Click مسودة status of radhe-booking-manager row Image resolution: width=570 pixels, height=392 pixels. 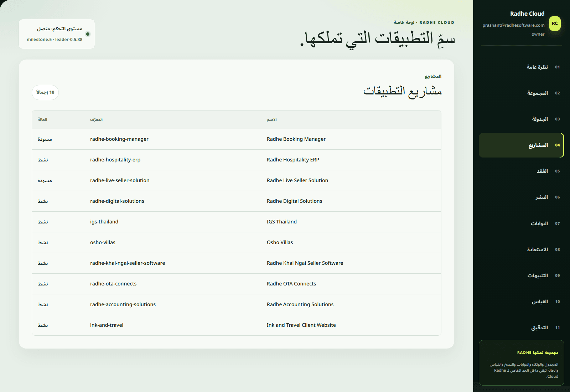(x=45, y=139)
